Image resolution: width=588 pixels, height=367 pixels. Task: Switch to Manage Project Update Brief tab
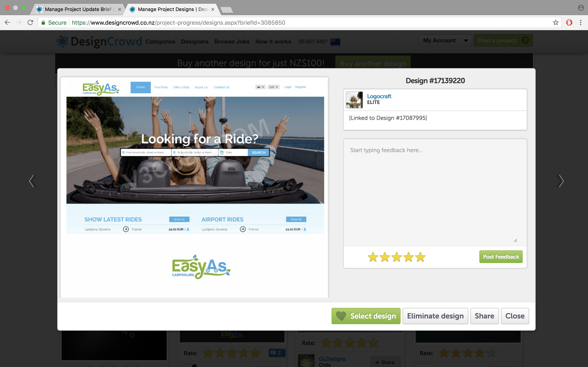[78, 9]
